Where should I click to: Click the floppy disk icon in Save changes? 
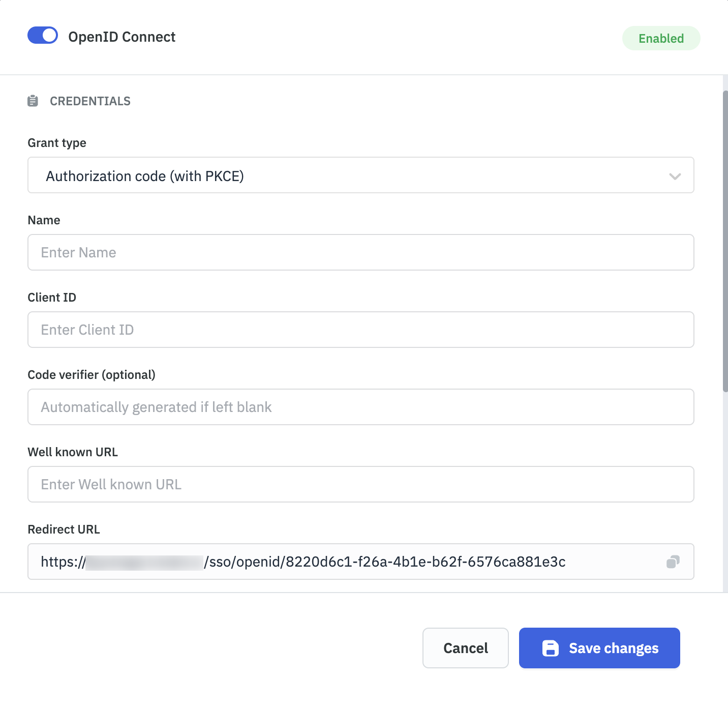pyautogui.click(x=551, y=648)
